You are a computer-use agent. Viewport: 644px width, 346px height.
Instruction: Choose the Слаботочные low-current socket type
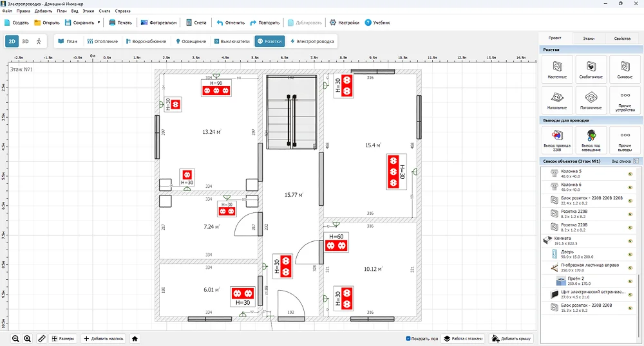point(591,68)
